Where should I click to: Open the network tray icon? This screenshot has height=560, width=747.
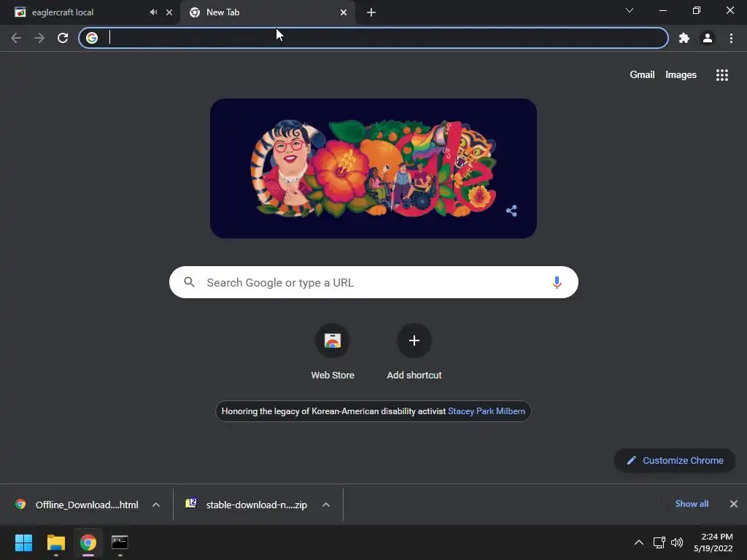click(659, 542)
